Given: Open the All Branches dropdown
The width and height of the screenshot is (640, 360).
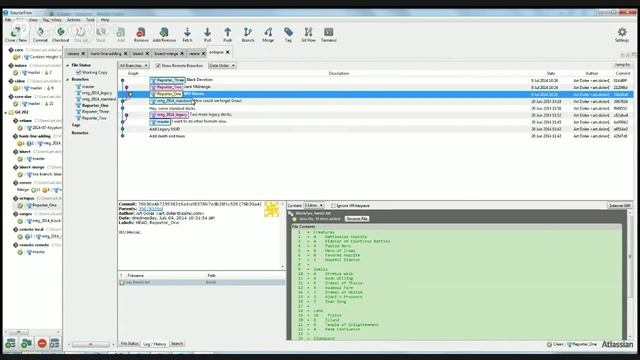Looking at the screenshot, I should 134,66.
